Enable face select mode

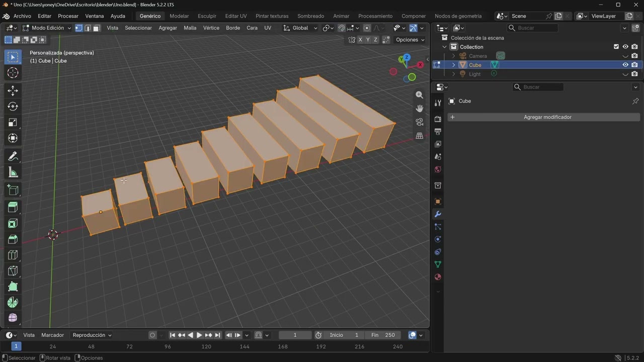click(96, 28)
